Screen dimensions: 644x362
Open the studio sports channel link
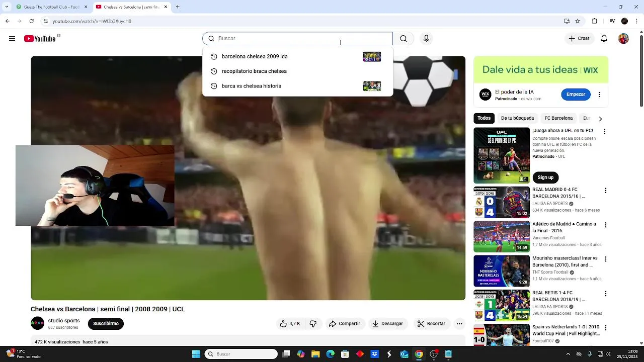(x=64, y=321)
